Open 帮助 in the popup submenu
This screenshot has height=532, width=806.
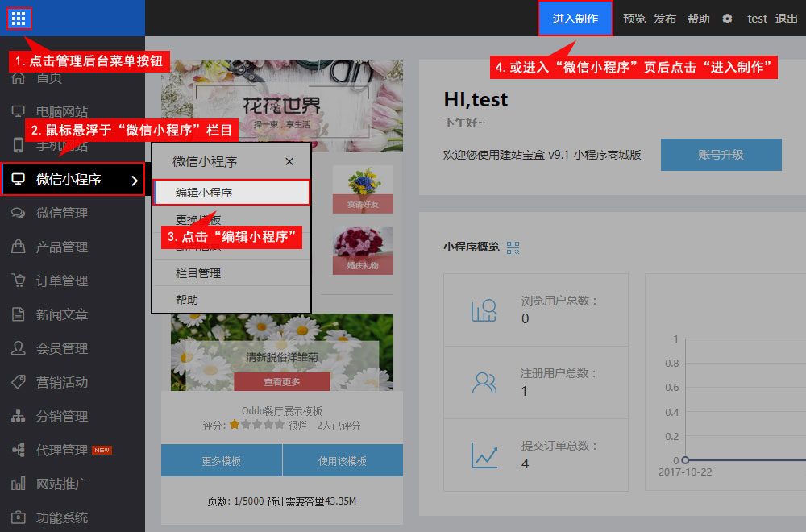(x=187, y=300)
